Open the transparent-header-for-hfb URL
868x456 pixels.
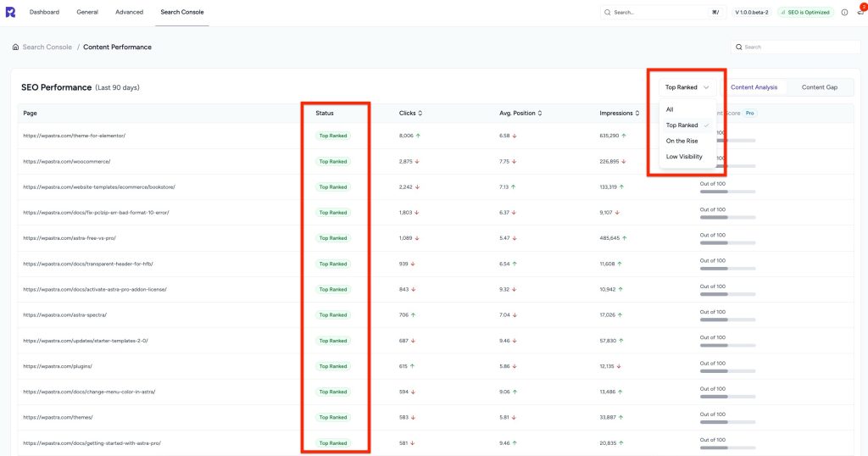pos(88,264)
